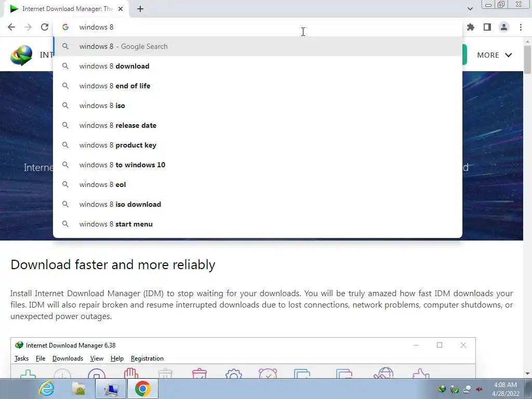532x399 pixels.
Task: Go forward to the next page
Action: [x=28, y=27]
